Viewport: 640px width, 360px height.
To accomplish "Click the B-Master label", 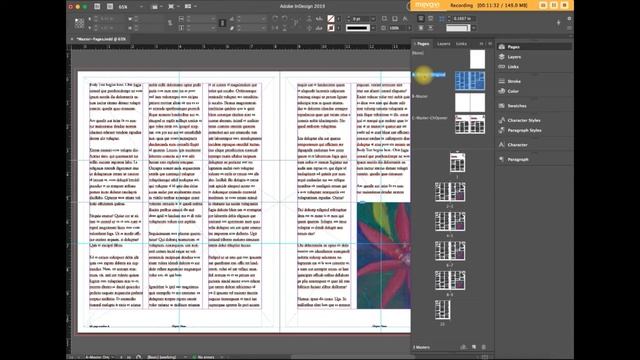I will tap(420, 96).
